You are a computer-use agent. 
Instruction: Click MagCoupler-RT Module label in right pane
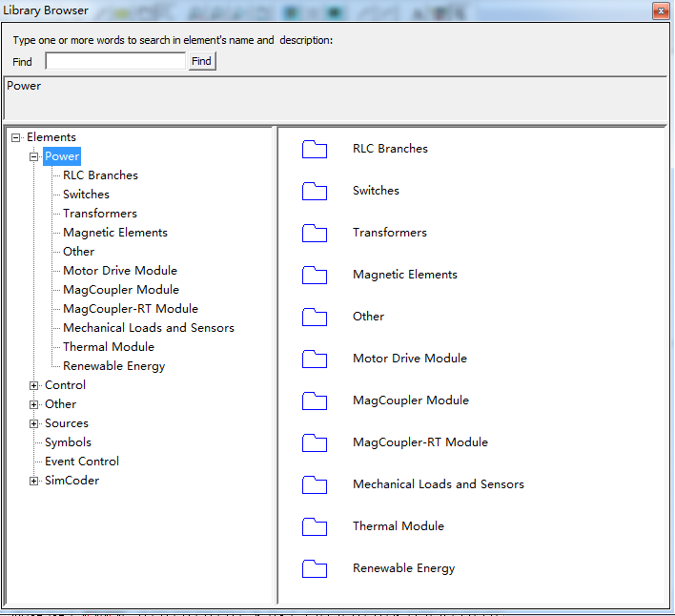pos(420,442)
